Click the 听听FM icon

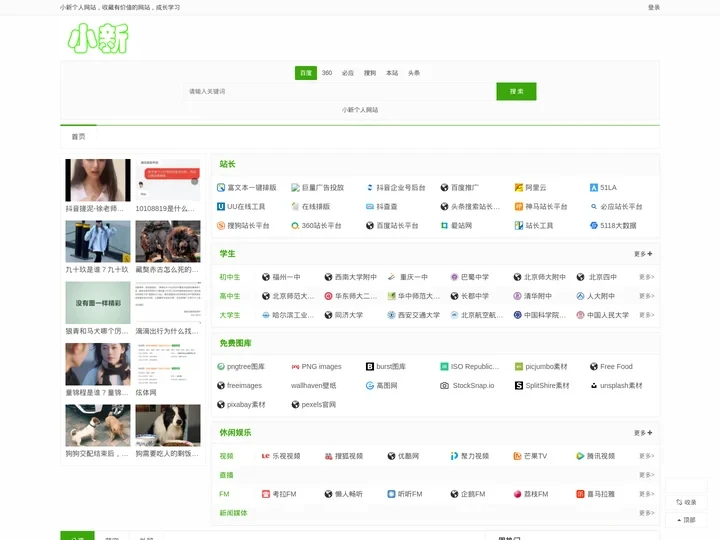391,494
